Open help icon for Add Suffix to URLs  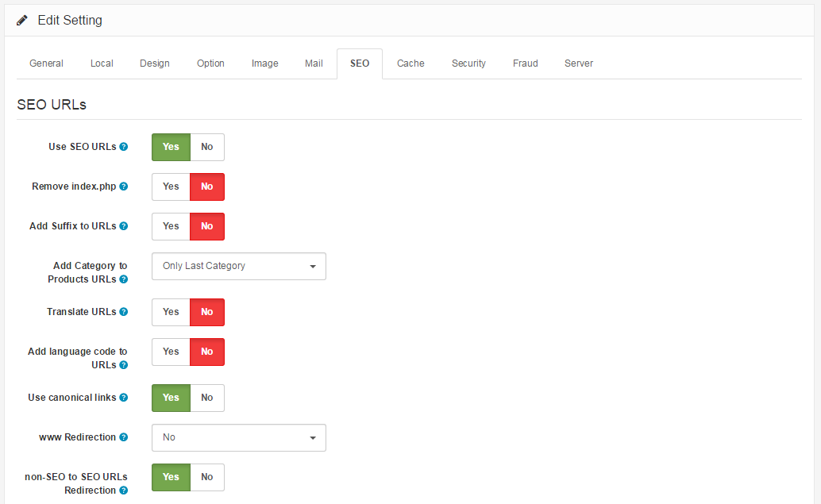click(x=124, y=226)
